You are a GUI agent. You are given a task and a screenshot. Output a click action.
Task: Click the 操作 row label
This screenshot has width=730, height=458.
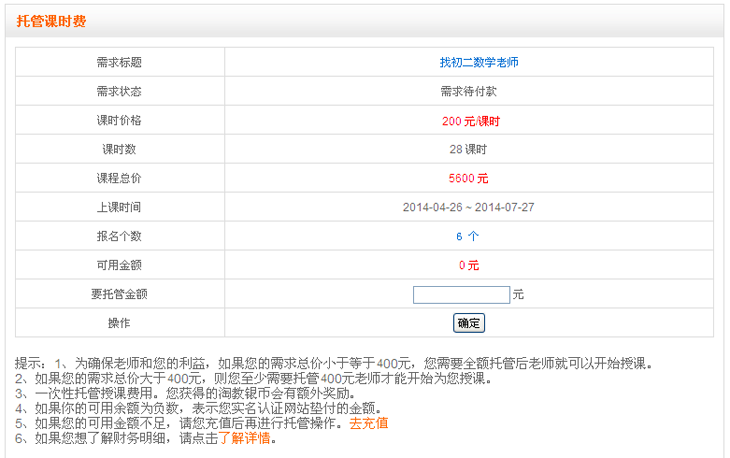click(x=119, y=323)
